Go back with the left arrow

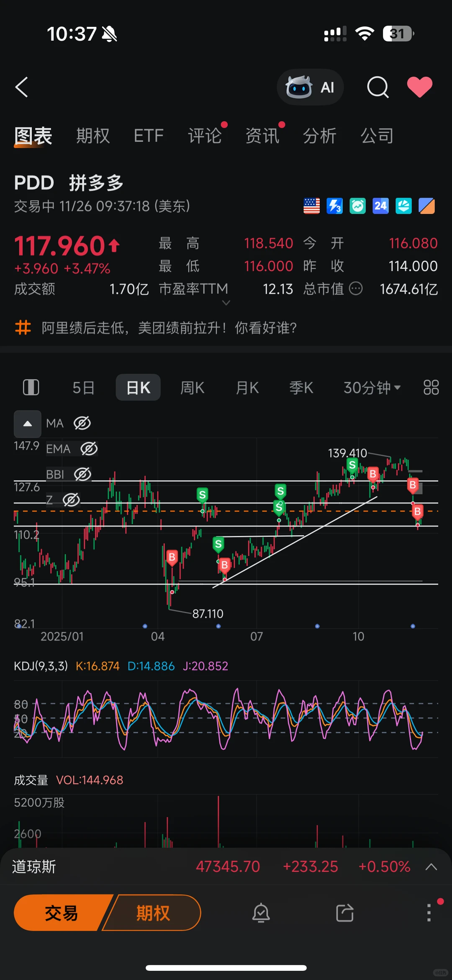point(21,87)
